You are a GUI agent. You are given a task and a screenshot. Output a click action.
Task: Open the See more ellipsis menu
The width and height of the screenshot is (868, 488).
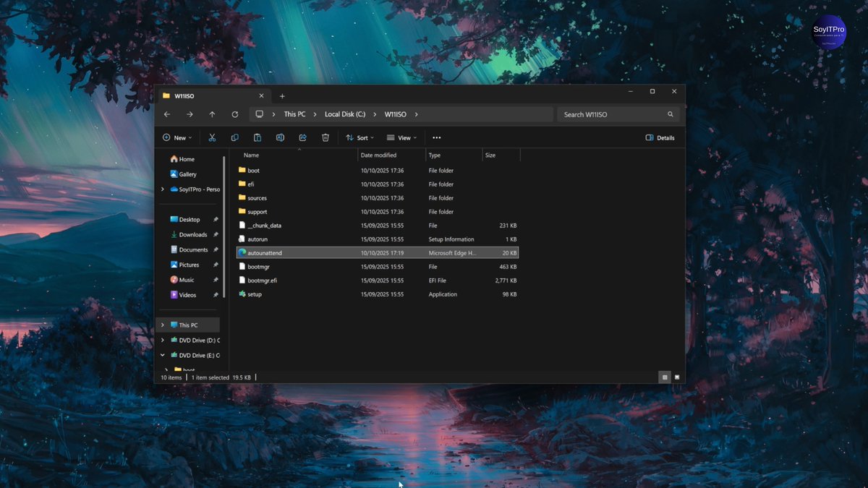click(x=436, y=137)
